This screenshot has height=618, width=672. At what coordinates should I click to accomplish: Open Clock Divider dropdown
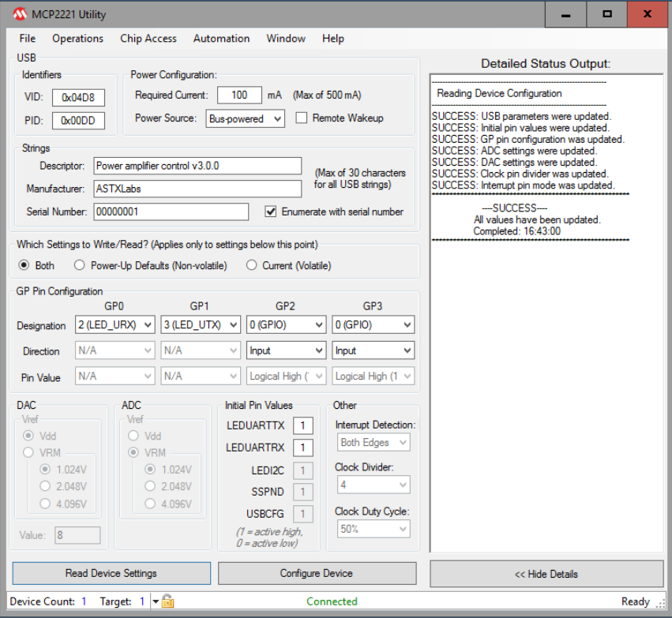374,485
